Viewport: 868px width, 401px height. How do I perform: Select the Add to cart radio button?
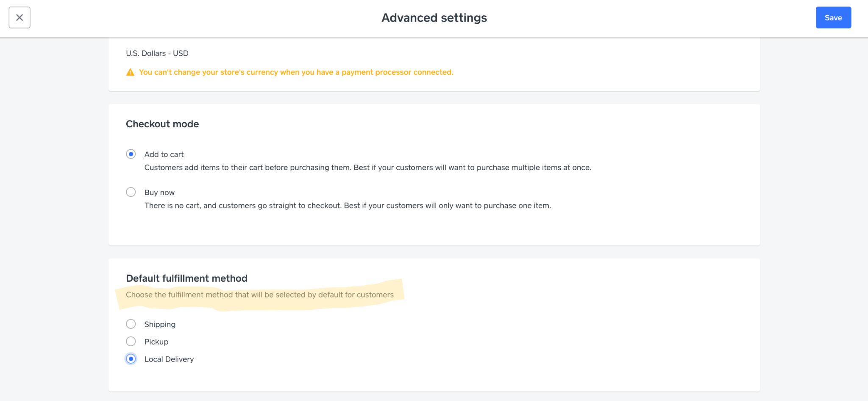(131, 154)
